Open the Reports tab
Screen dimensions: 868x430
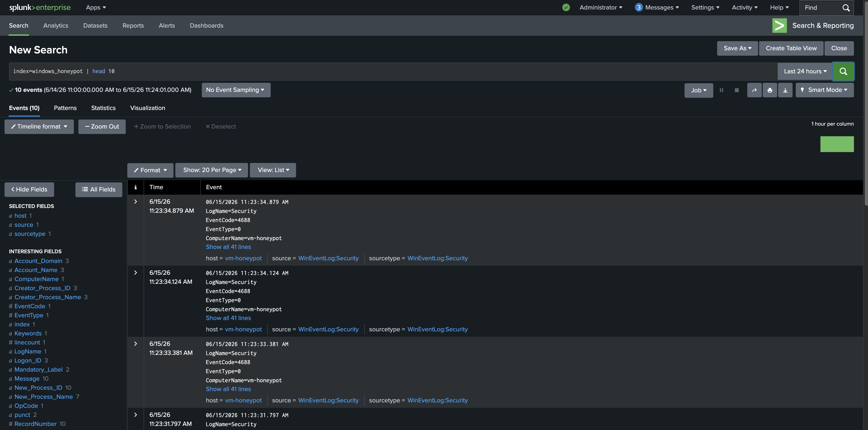133,26
